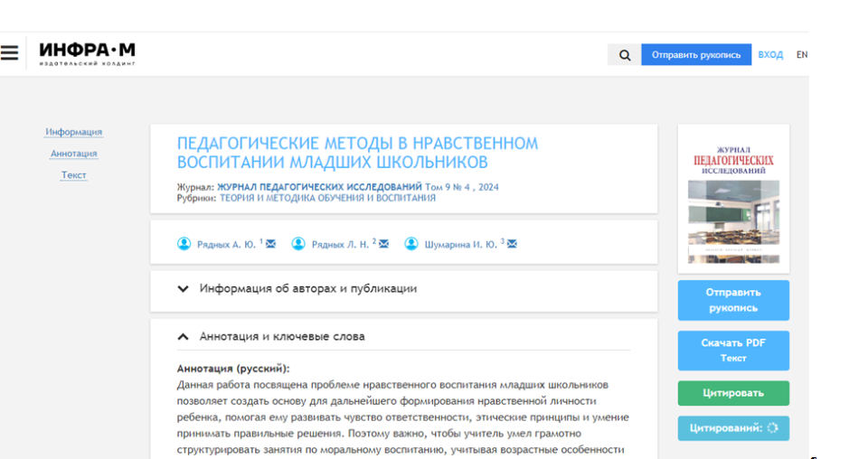Click profile icon of Рядных А. Ю.
868x459 pixels.
tap(184, 244)
